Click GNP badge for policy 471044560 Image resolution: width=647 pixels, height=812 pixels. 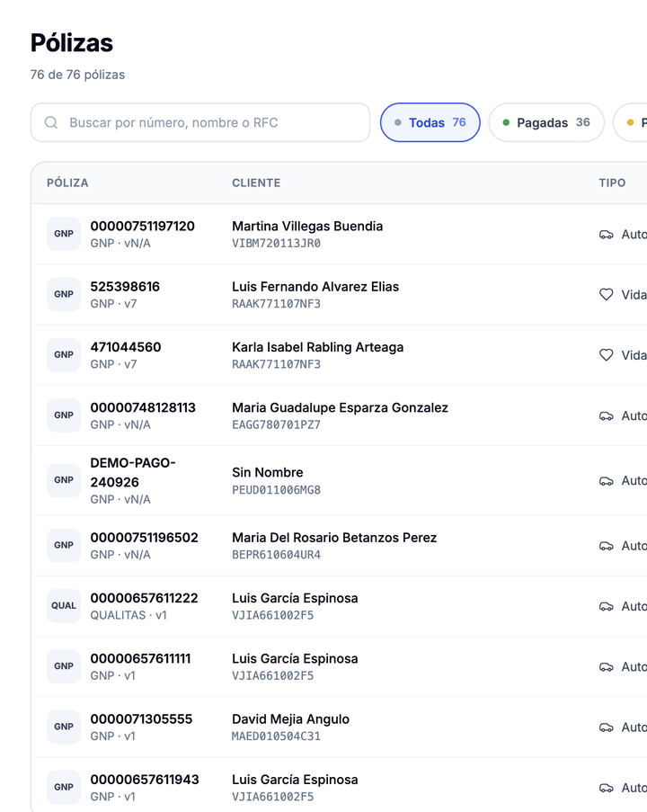pos(64,355)
